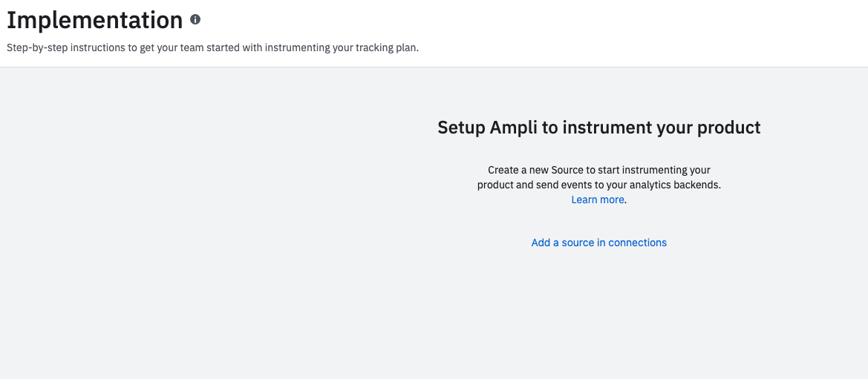Image resolution: width=868 pixels, height=379 pixels.
Task: Click the line starting 'Create a new Source'
Action: tap(598, 170)
